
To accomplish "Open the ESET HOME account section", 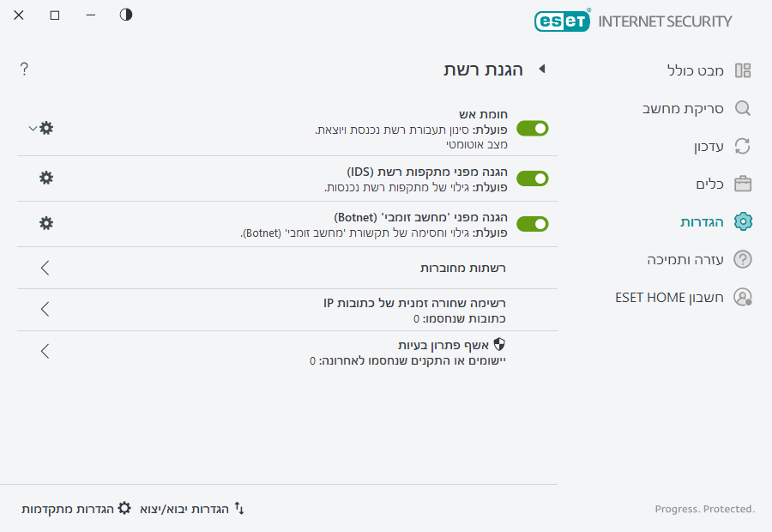I will coord(741,297).
